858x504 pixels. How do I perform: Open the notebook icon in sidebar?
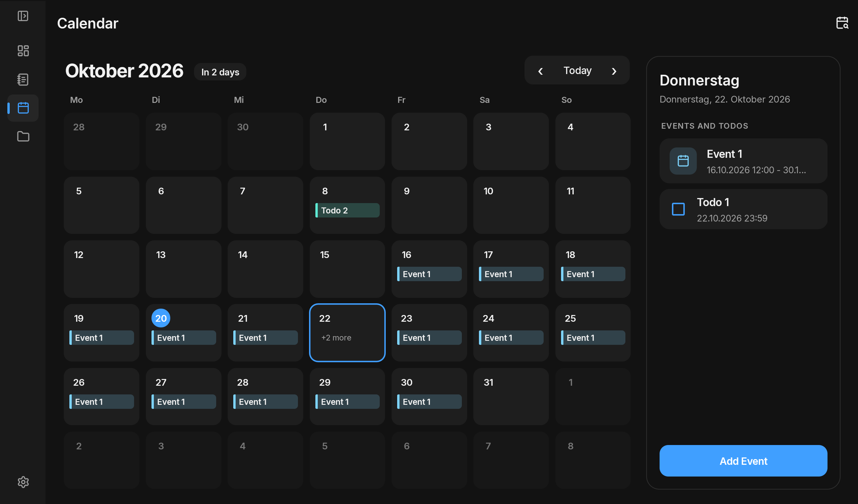pyautogui.click(x=23, y=79)
